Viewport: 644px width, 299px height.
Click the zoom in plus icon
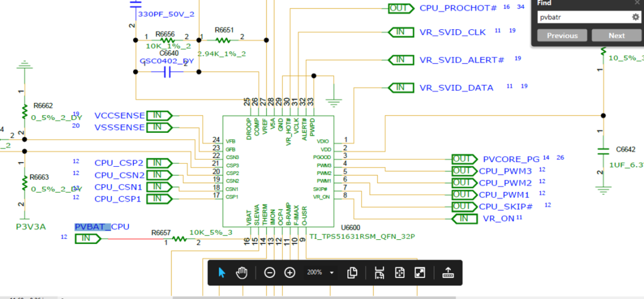290,272
